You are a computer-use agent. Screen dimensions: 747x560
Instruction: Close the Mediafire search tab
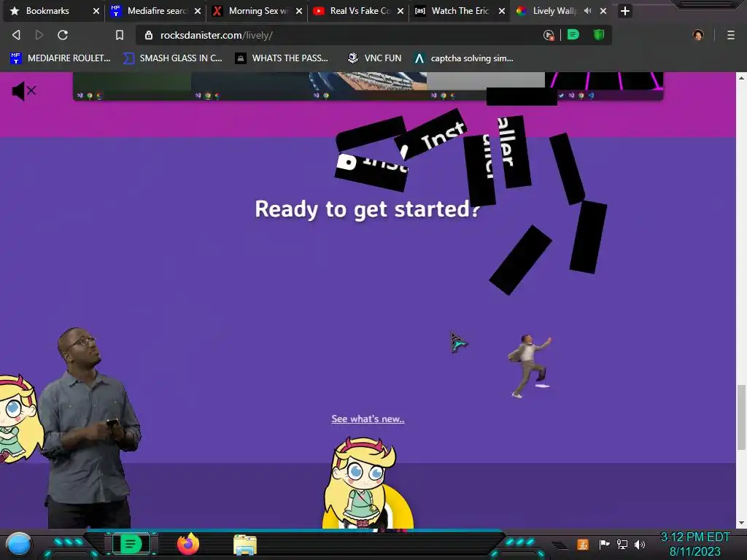tap(197, 11)
